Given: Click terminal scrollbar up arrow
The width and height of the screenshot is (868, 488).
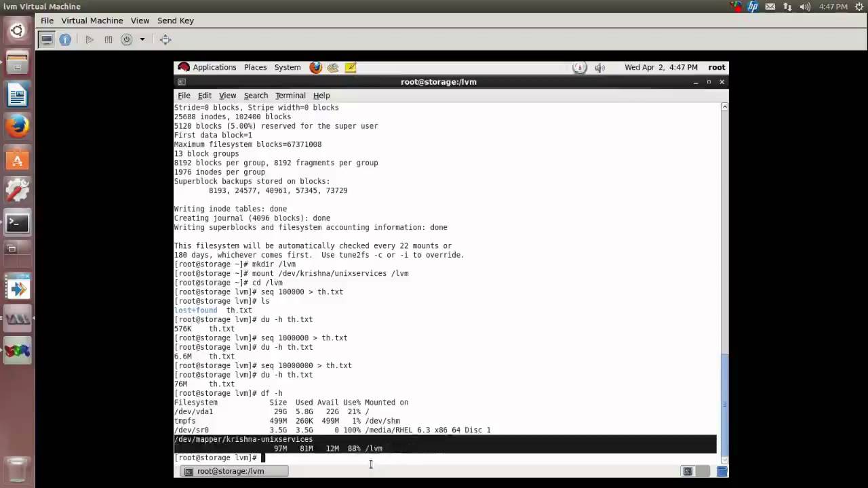Looking at the screenshot, I should 725,106.
